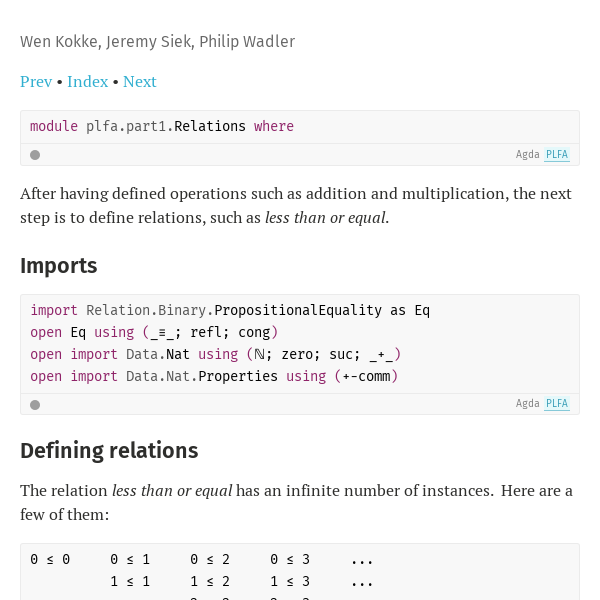Open the PLFA link below the module code block
This screenshot has height=600, width=600.
pyautogui.click(x=557, y=155)
